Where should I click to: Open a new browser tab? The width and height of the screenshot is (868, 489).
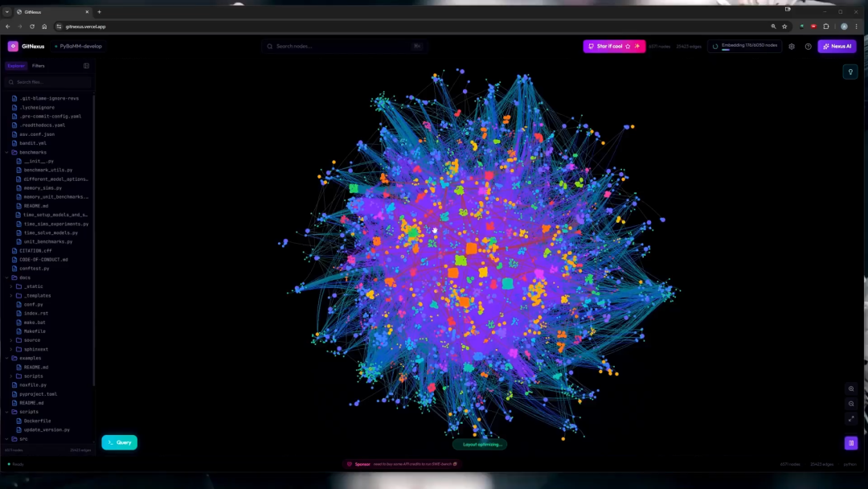click(100, 11)
